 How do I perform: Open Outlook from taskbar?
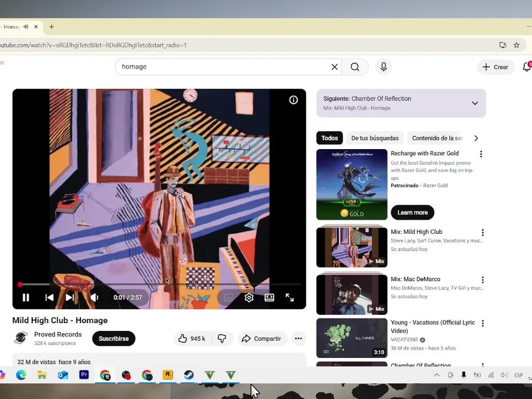pyautogui.click(x=63, y=375)
